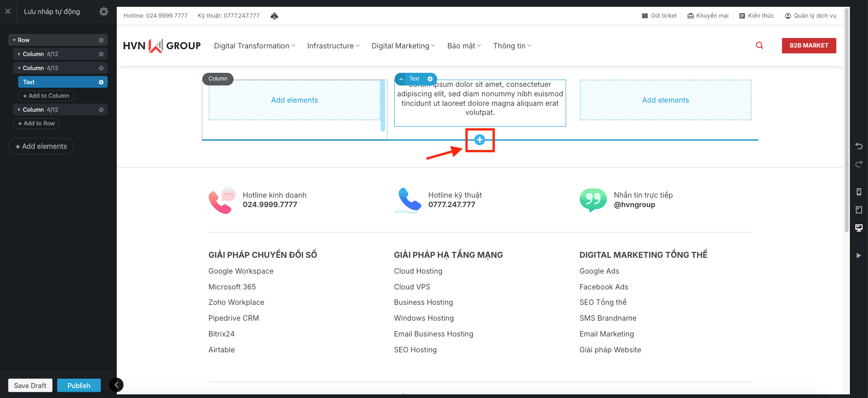Click the Redo arrow in the right toolbar
The height and width of the screenshot is (398, 868).
[858, 164]
